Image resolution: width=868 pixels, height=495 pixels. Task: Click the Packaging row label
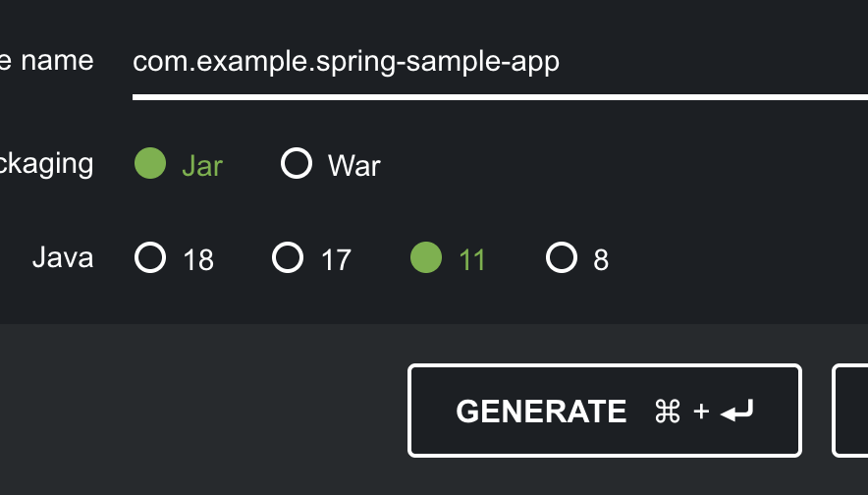[x=47, y=163]
